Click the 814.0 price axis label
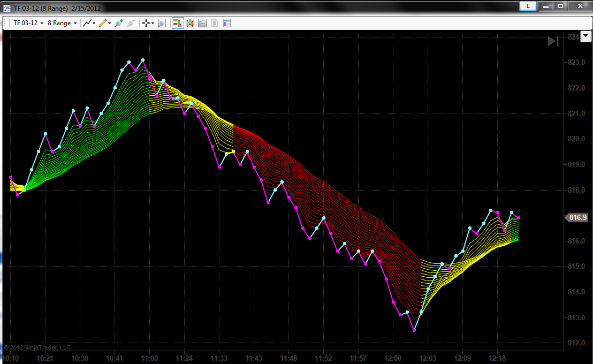The height and width of the screenshot is (364, 593). 576,292
